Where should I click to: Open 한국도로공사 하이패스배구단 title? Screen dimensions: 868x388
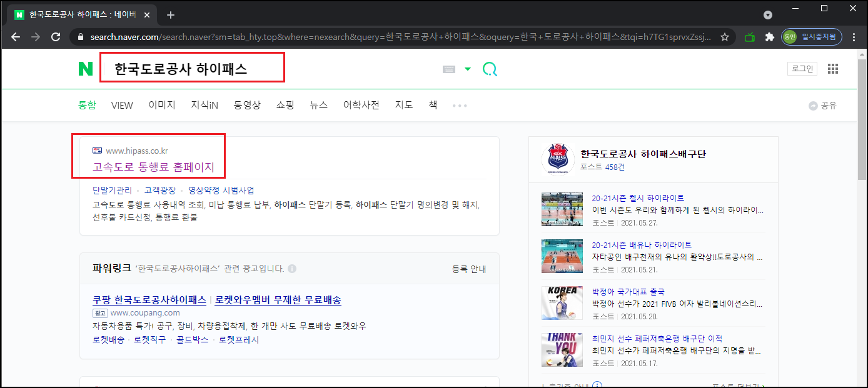[x=643, y=154]
